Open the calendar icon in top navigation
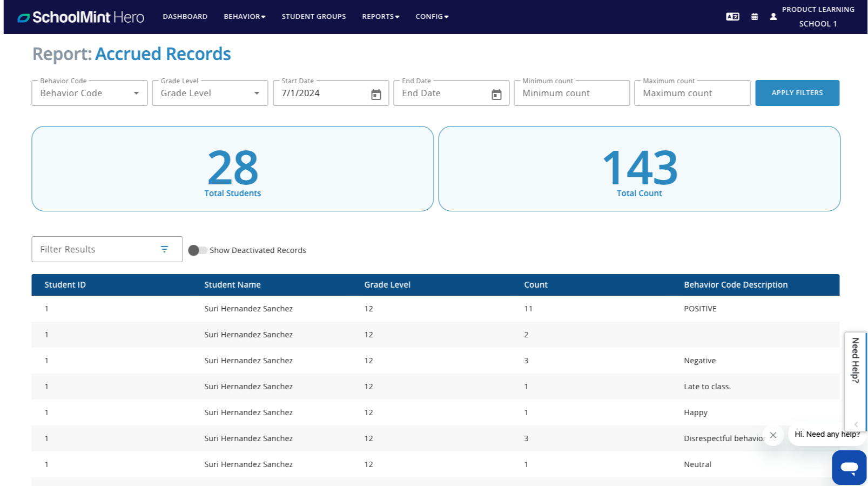Viewport: 868px width, 486px height. coord(755,17)
